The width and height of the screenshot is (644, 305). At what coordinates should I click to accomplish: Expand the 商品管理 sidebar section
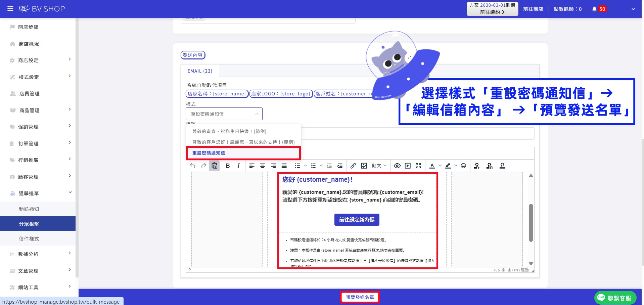pyautogui.click(x=38, y=110)
